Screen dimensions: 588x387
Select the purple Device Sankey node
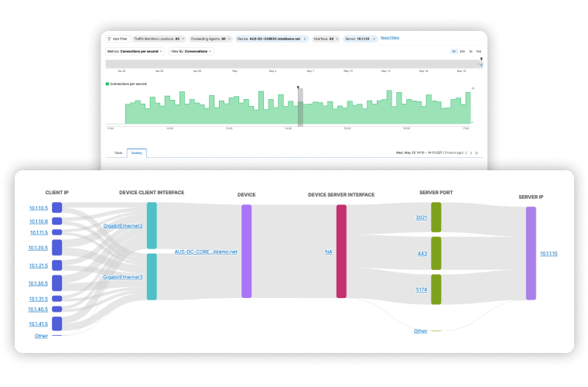(x=246, y=251)
